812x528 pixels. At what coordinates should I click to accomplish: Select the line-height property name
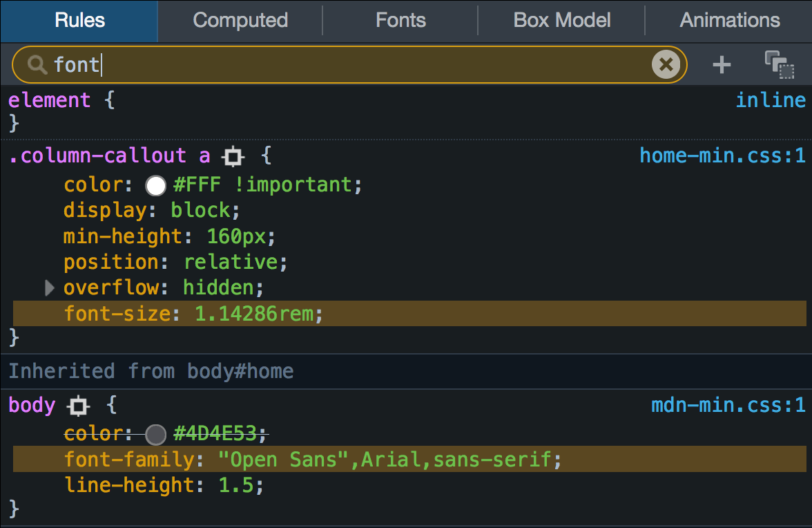129,486
